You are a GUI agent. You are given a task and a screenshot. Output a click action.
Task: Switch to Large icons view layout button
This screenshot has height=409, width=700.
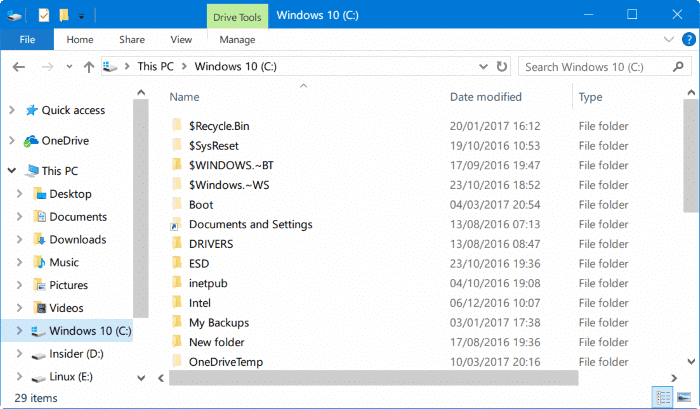point(683,397)
